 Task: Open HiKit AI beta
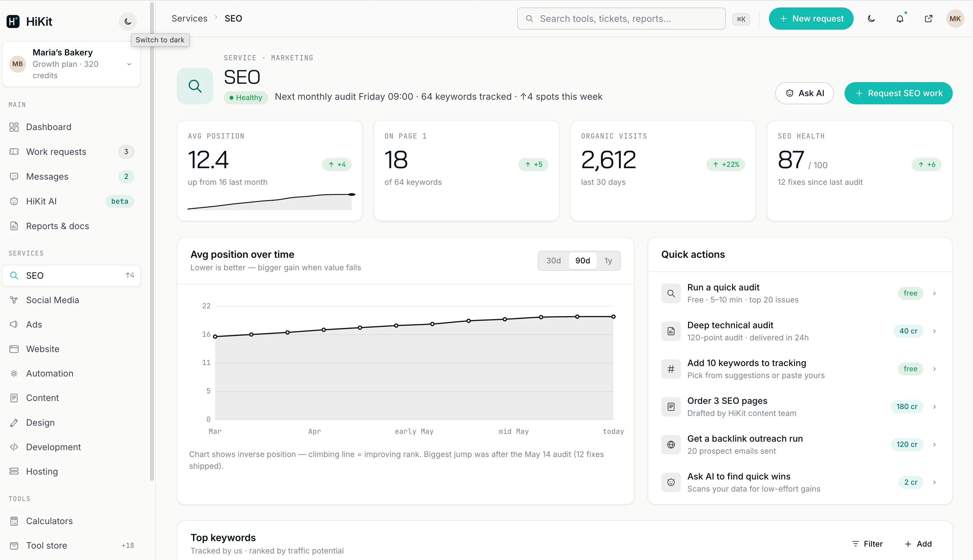click(x=71, y=201)
